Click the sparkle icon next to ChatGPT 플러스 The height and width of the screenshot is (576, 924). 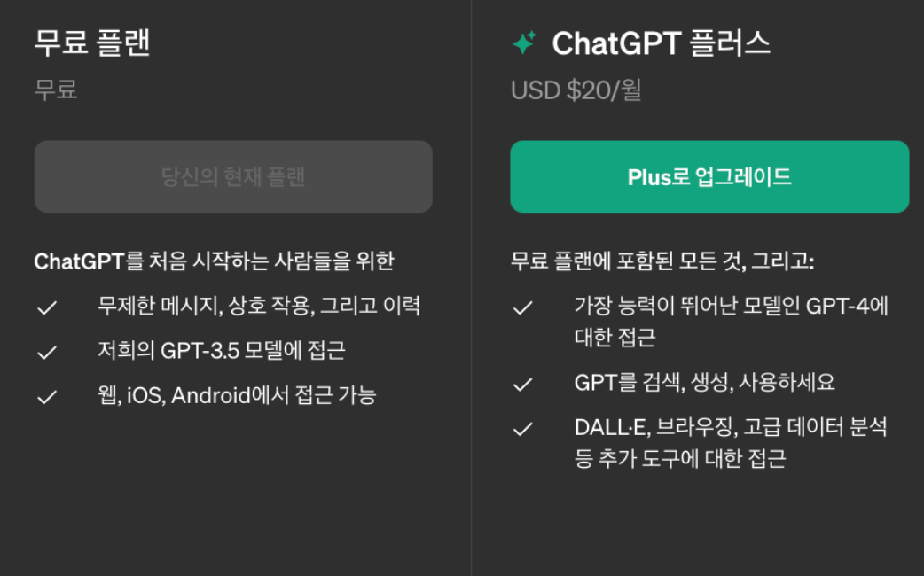(524, 42)
